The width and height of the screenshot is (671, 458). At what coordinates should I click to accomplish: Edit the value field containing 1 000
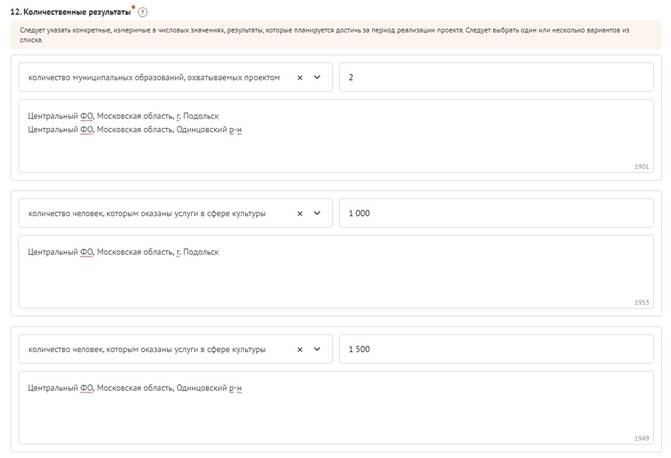coord(496,213)
